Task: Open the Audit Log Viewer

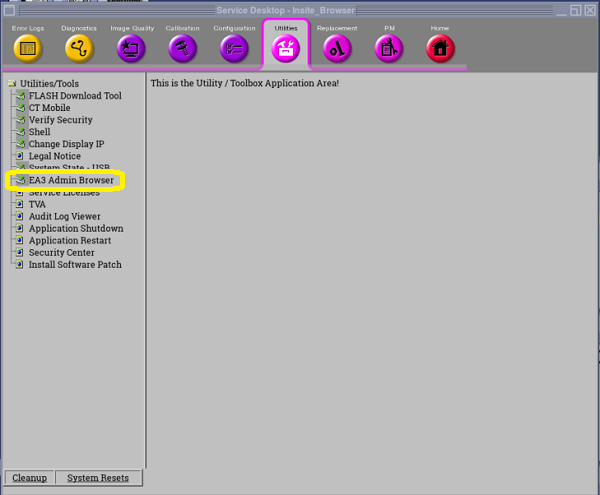Action: [64, 216]
